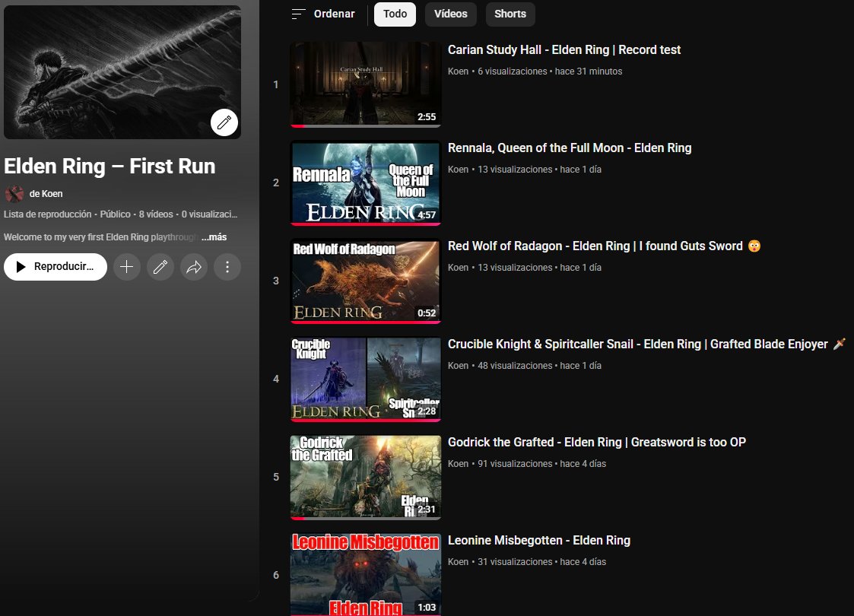This screenshot has width=854, height=616.
Task: Open Koen channel from playlist header
Action: coord(46,194)
